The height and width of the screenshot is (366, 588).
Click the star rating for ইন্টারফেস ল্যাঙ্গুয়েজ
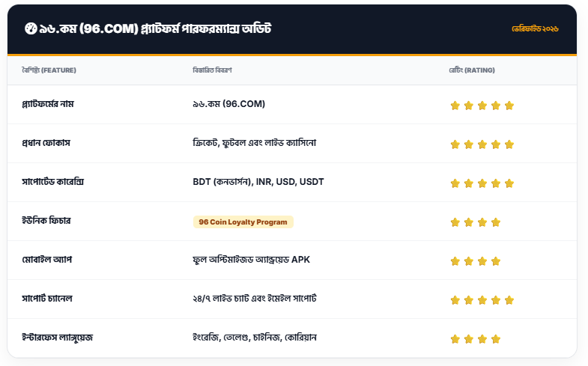475,339
